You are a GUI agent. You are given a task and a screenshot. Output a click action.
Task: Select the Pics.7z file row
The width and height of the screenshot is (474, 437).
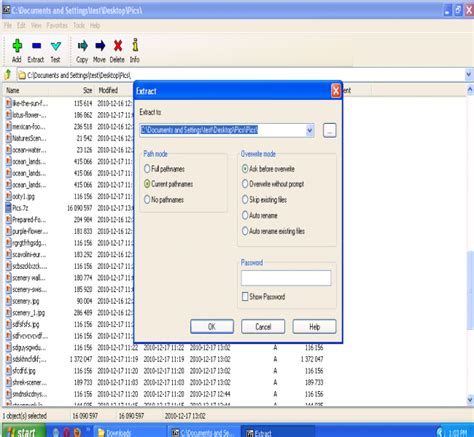69,208
